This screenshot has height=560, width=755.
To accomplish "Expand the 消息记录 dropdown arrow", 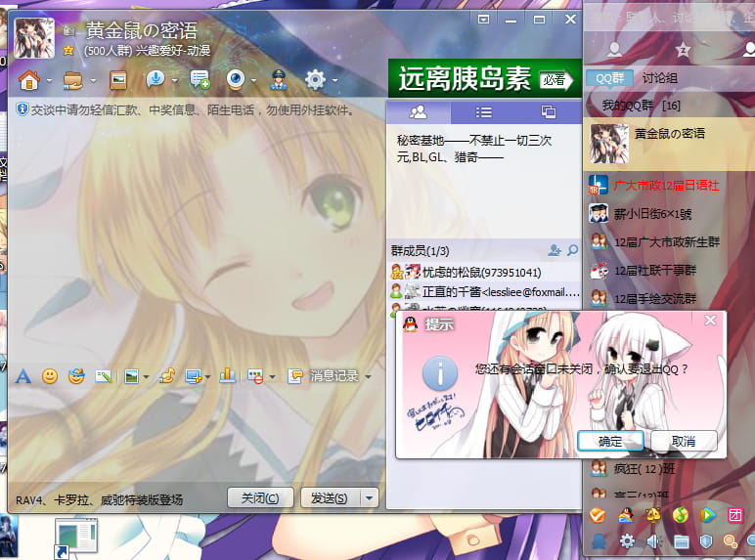I will 368,376.
